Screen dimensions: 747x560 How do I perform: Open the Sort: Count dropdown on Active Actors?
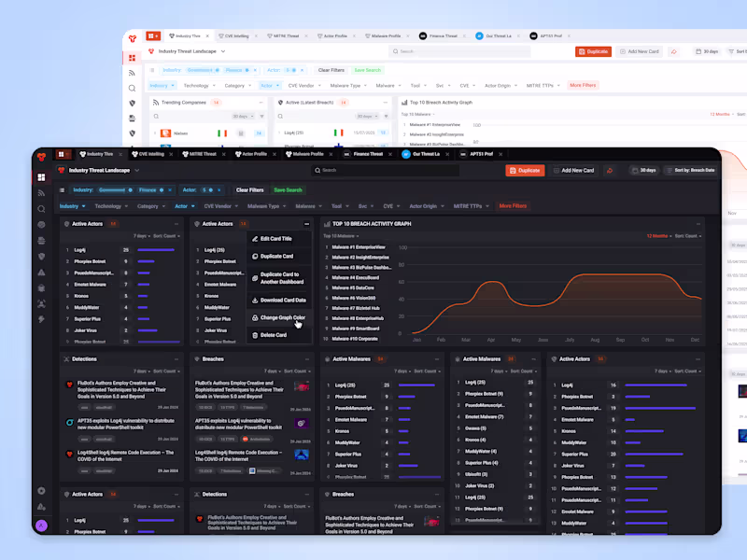(163, 235)
